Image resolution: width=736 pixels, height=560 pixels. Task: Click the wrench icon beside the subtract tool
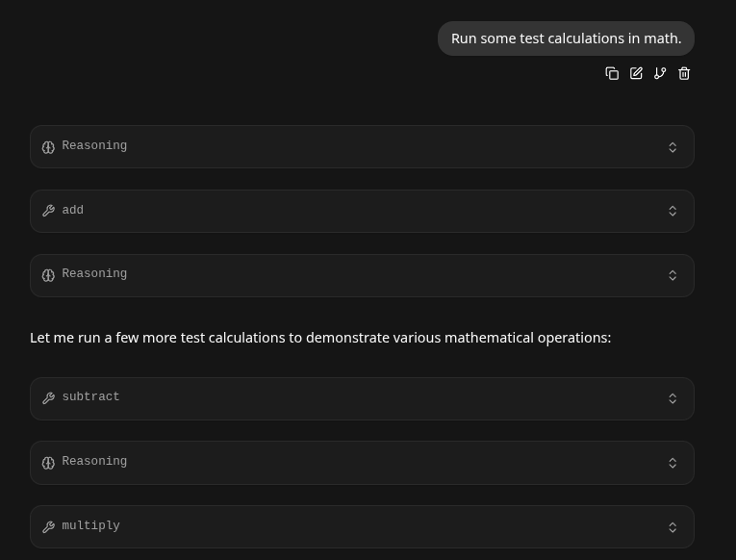pos(48,398)
